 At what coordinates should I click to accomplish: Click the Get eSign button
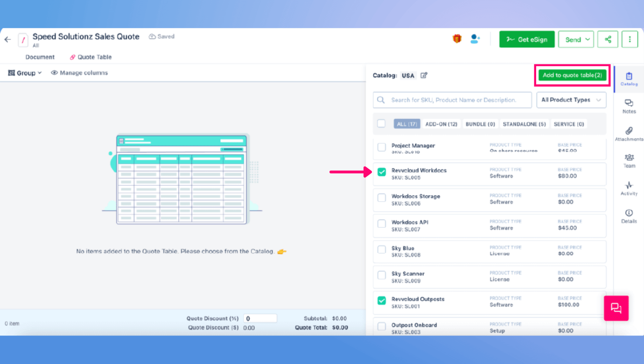527,39
